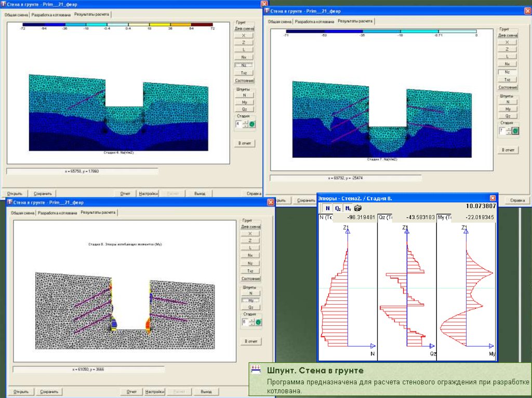Select My diagram icon in Эпюры toolbar
The image size is (532, 398).
(348, 208)
